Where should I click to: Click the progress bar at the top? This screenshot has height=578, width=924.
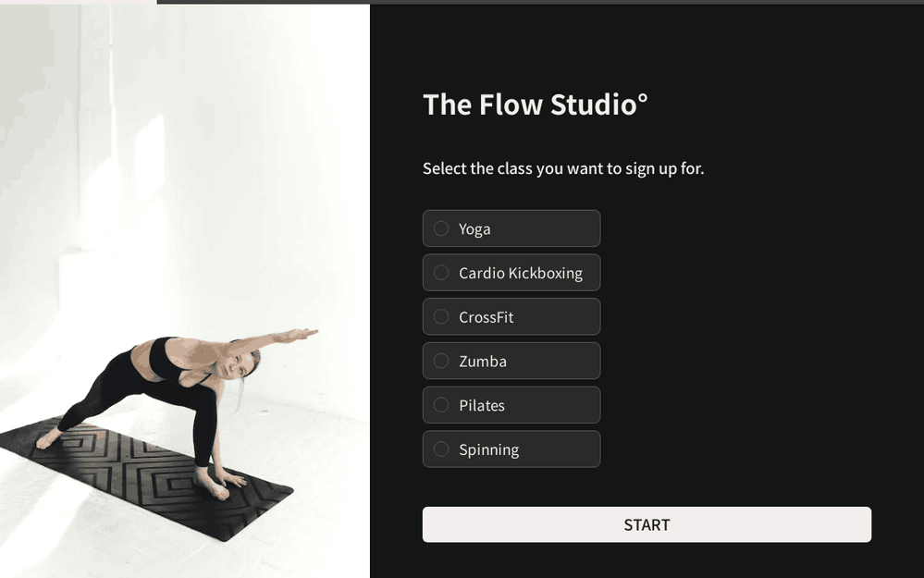462,2
